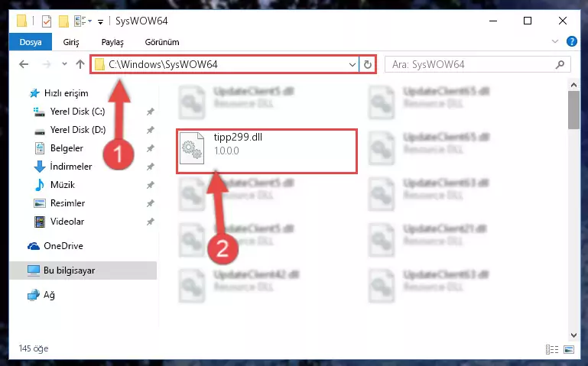
Task: Go back using the back arrow
Action: (x=24, y=64)
